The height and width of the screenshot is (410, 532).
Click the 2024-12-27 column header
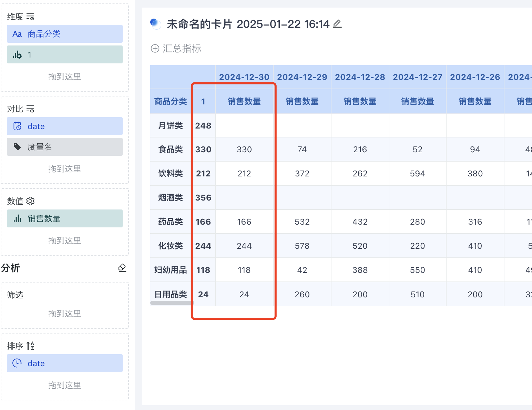418,77
